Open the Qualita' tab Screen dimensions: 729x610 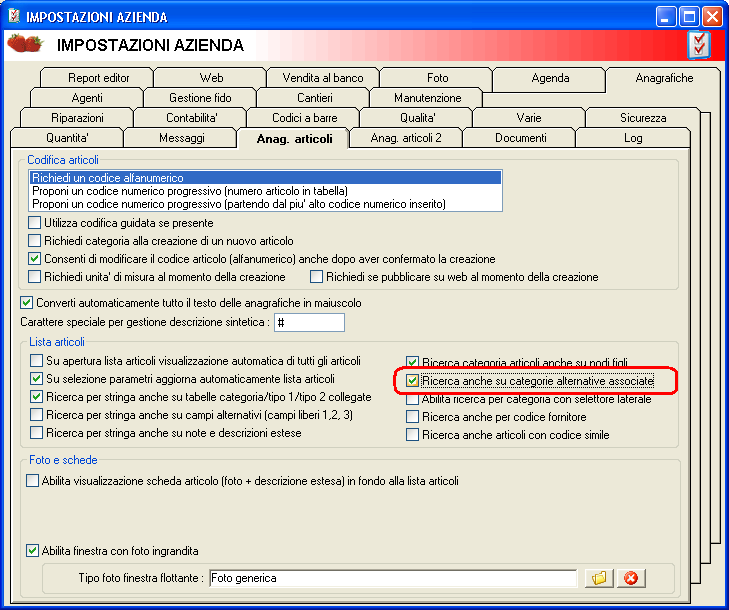coord(418,118)
